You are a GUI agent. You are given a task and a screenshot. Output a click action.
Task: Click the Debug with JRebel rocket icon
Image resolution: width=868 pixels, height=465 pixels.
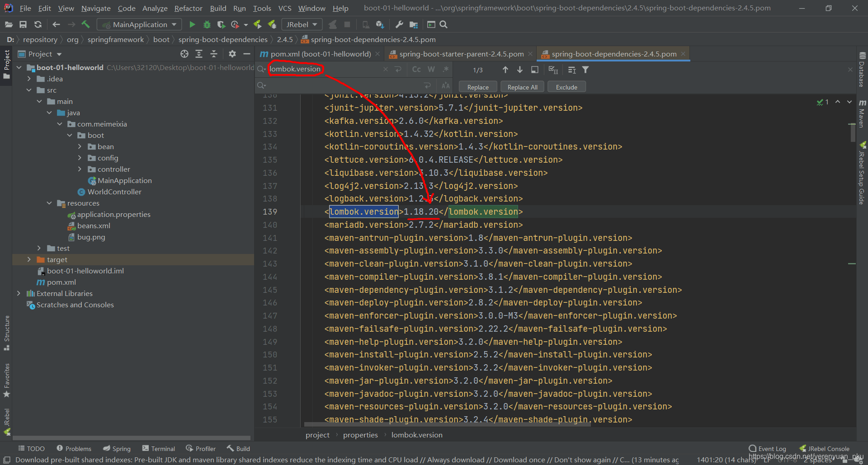tap(272, 24)
